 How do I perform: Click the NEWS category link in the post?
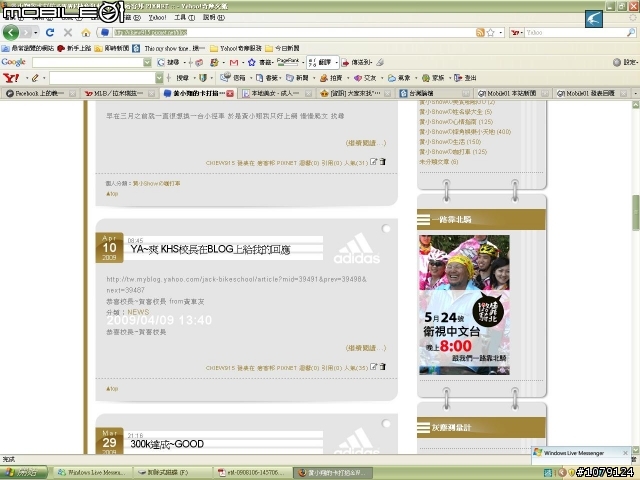click(138, 312)
